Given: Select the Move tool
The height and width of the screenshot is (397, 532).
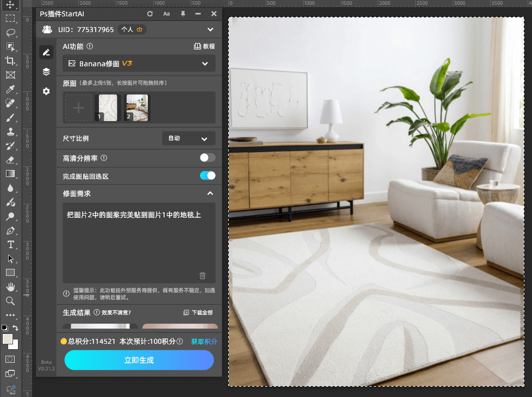Looking at the screenshot, I should point(10,4).
